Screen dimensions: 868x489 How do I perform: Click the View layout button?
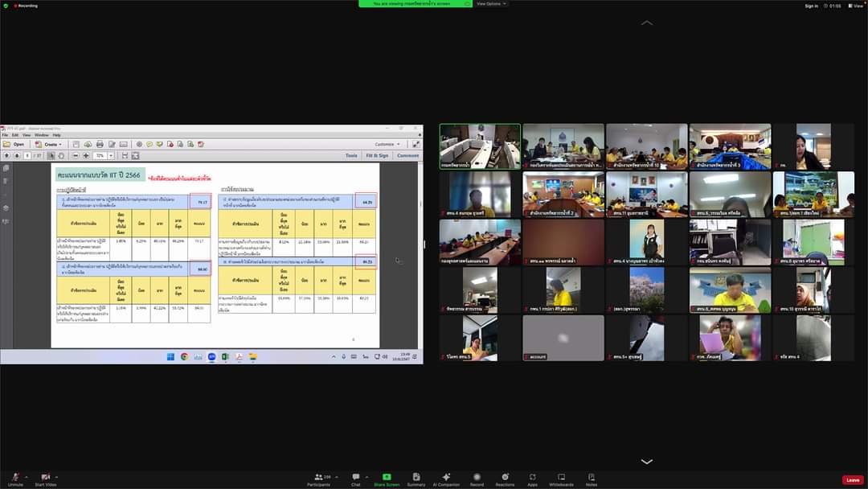coord(855,6)
